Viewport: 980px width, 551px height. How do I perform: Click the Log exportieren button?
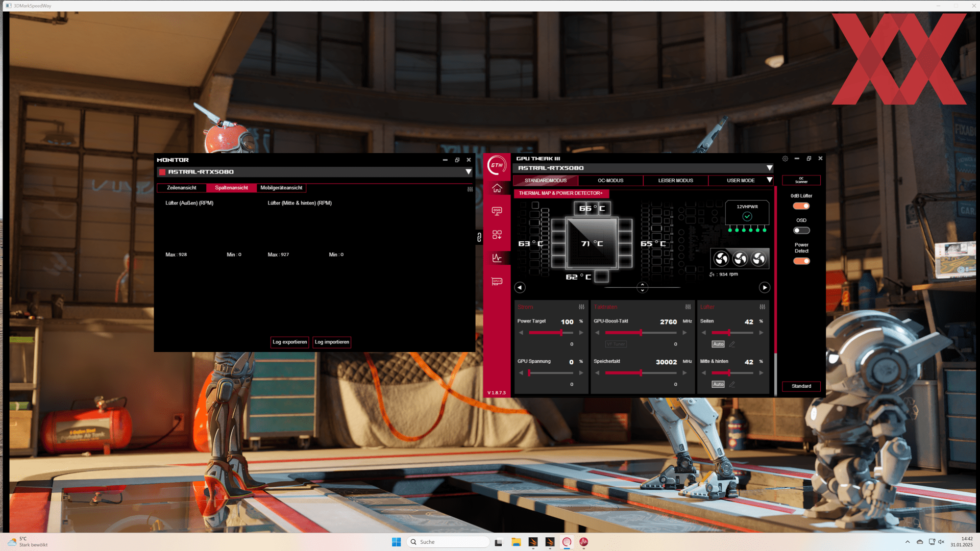[289, 342]
